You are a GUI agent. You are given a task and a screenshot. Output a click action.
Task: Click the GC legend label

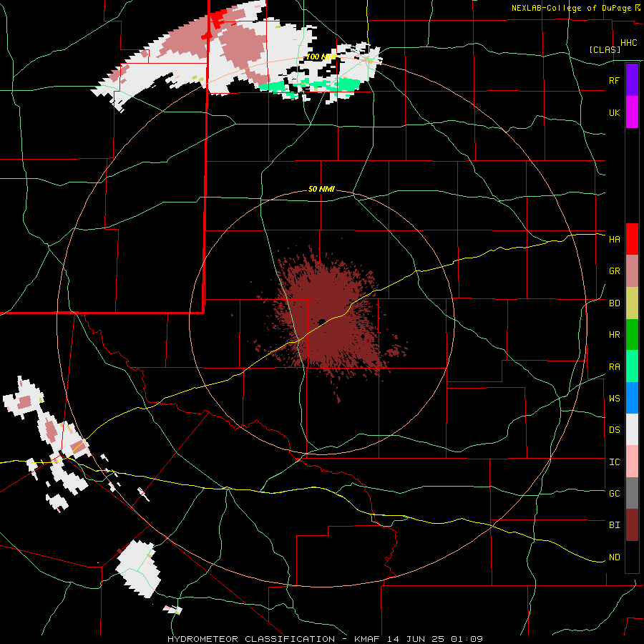(614, 494)
